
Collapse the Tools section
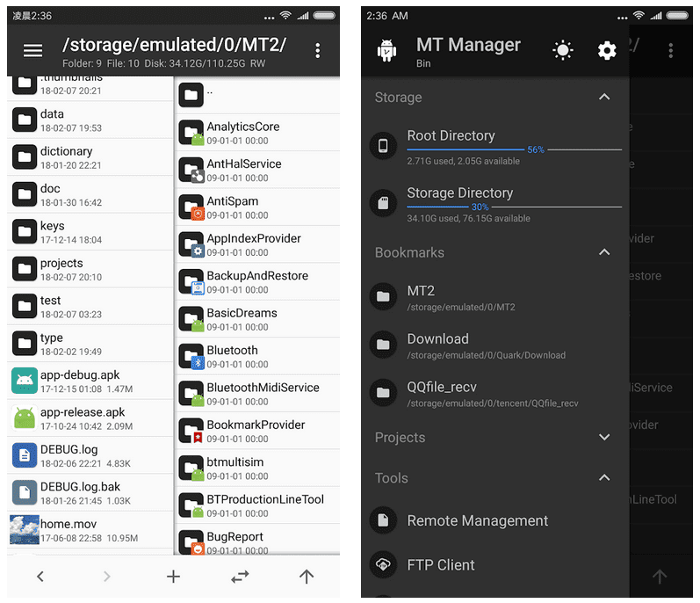pyautogui.click(x=604, y=478)
